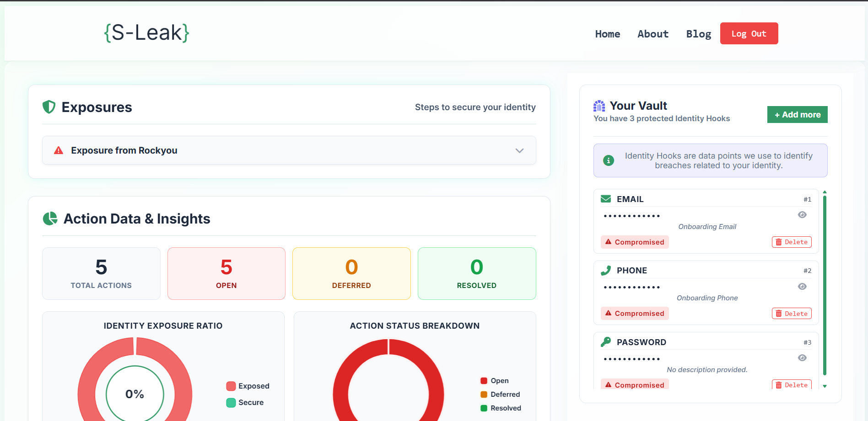Click the green Add more button
This screenshot has height=421, width=868.
(798, 115)
